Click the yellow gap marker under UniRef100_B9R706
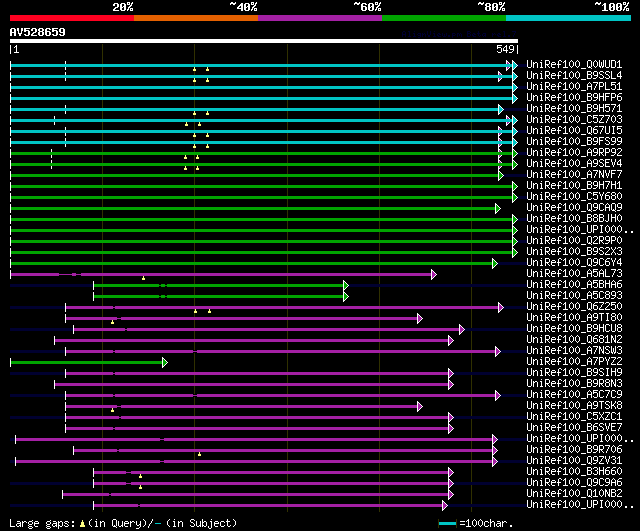Viewport: 640px width, 531px height. coord(200,454)
